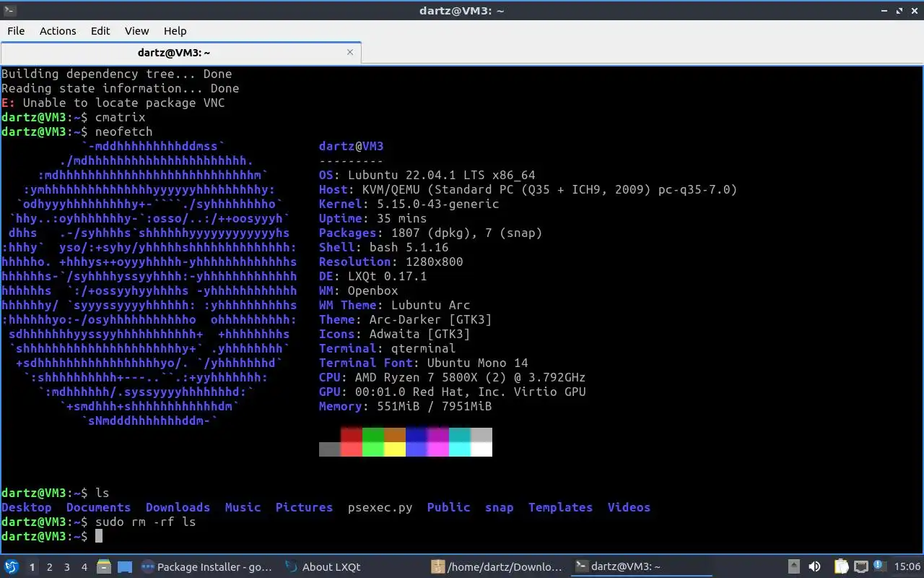Click the "Memory: 551MiB / 7951MiB" line

pyautogui.click(x=406, y=406)
